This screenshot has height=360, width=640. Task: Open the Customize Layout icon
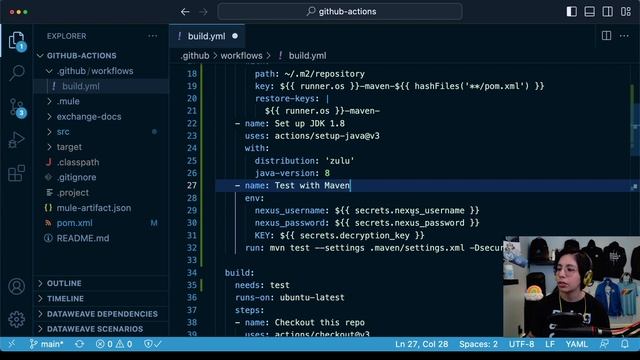pyautogui.click(x=626, y=11)
